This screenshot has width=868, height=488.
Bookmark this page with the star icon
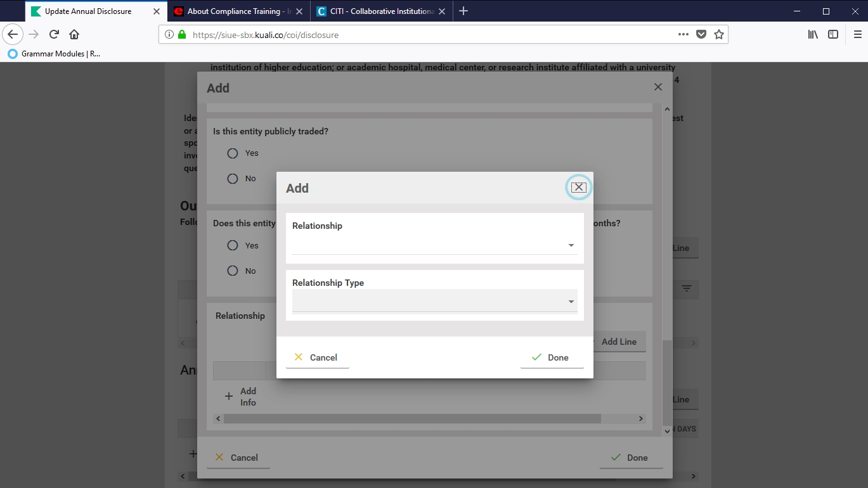point(719,35)
